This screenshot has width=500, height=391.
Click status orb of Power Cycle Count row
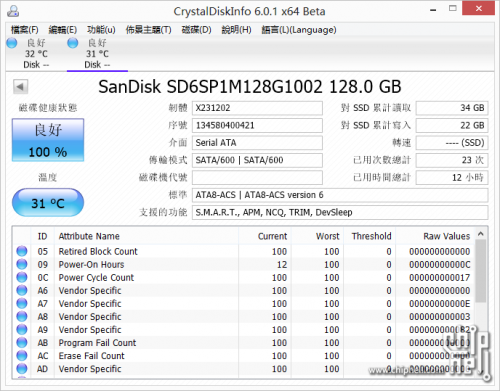pyautogui.click(x=22, y=277)
